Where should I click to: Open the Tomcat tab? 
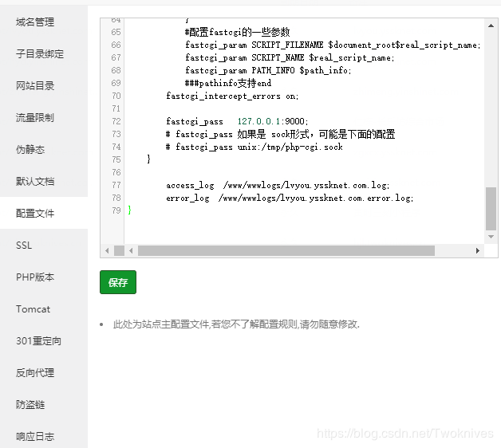(34, 309)
